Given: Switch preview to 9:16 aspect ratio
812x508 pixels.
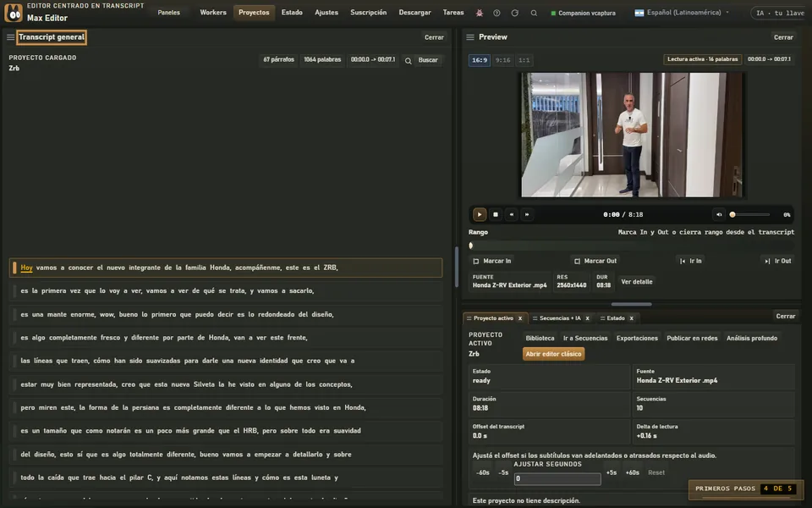Looking at the screenshot, I should (x=502, y=60).
